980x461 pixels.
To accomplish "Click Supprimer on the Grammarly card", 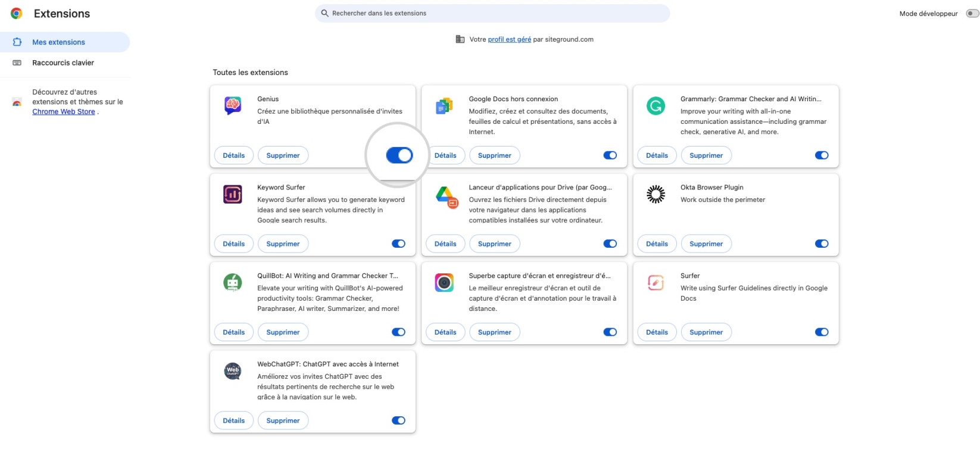I will [x=706, y=155].
